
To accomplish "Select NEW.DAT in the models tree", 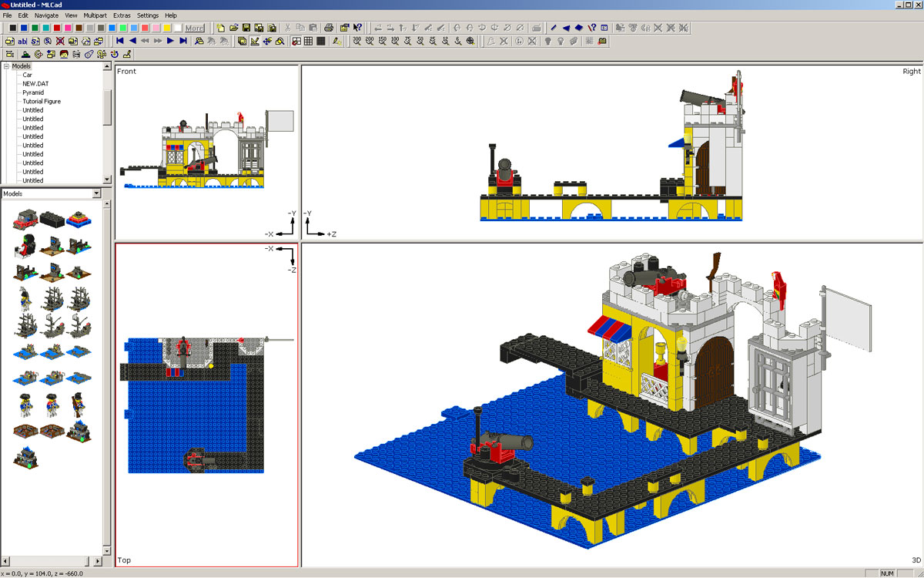I will pos(35,83).
